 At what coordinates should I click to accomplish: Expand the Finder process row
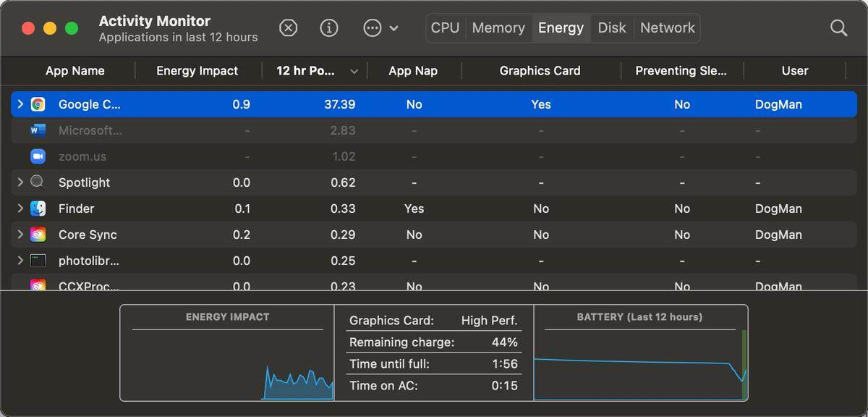(20, 208)
